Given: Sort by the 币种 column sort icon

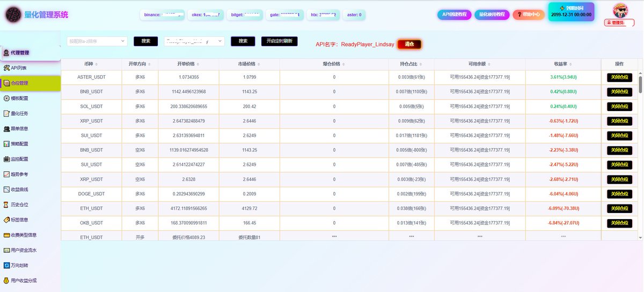Looking at the screenshot, I should (96, 63).
